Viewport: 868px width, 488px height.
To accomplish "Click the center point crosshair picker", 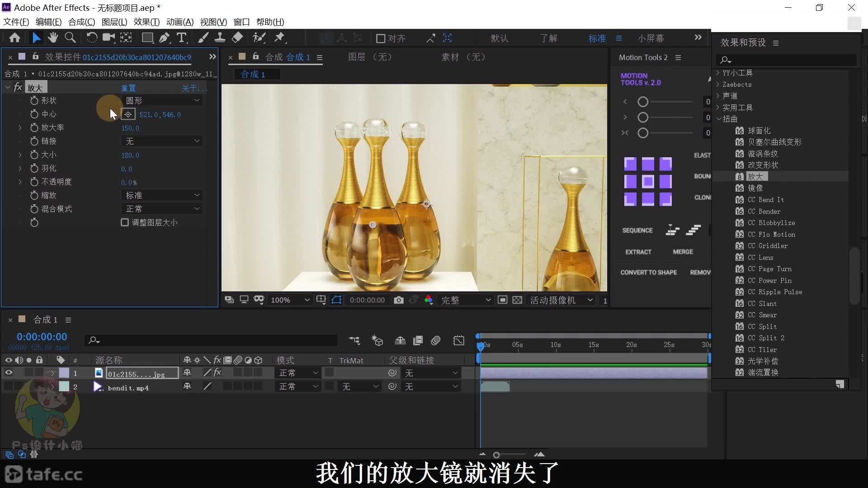I will tap(128, 114).
